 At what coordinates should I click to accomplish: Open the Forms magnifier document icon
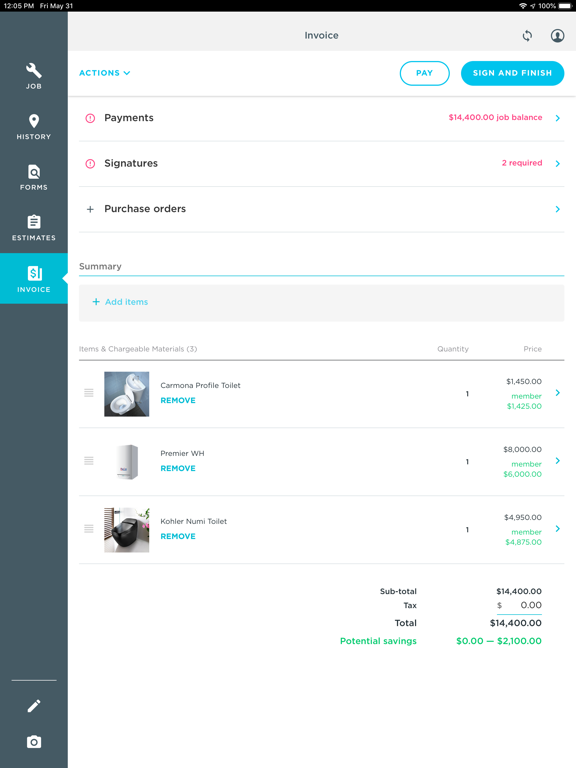point(34,172)
